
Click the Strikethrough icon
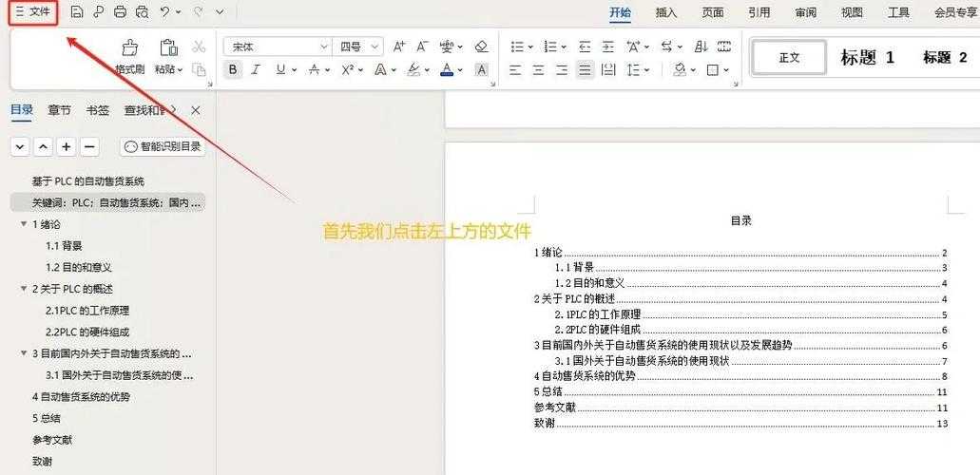coord(315,70)
